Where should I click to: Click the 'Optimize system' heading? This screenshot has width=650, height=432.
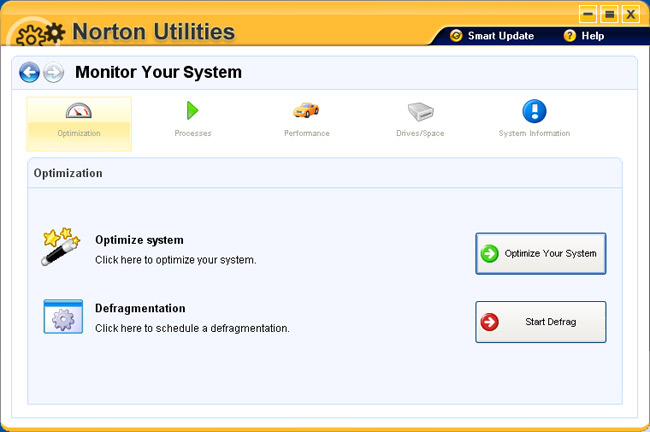139,240
